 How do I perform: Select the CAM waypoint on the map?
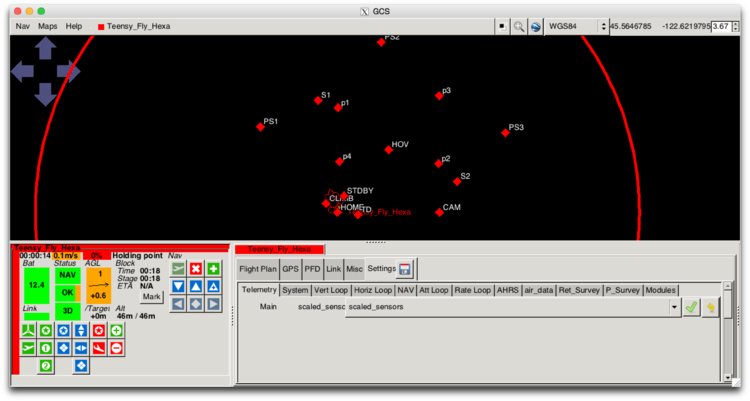[x=440, y=212]
